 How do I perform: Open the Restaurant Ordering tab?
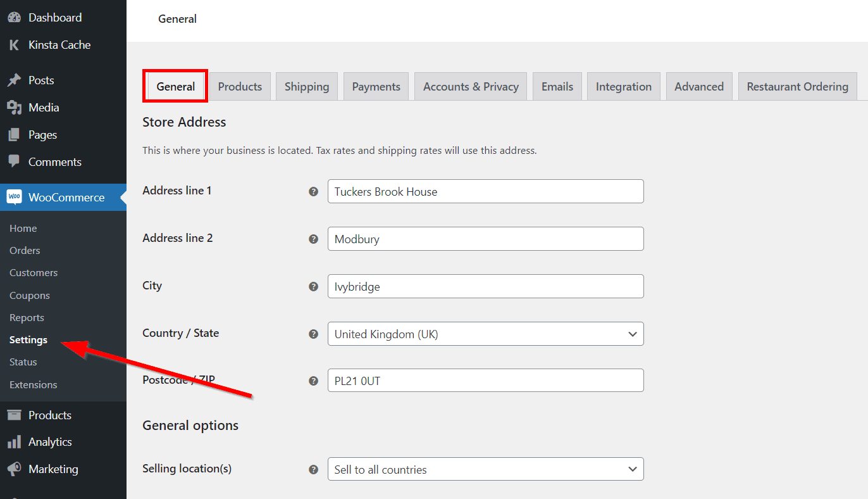(797, 86)
